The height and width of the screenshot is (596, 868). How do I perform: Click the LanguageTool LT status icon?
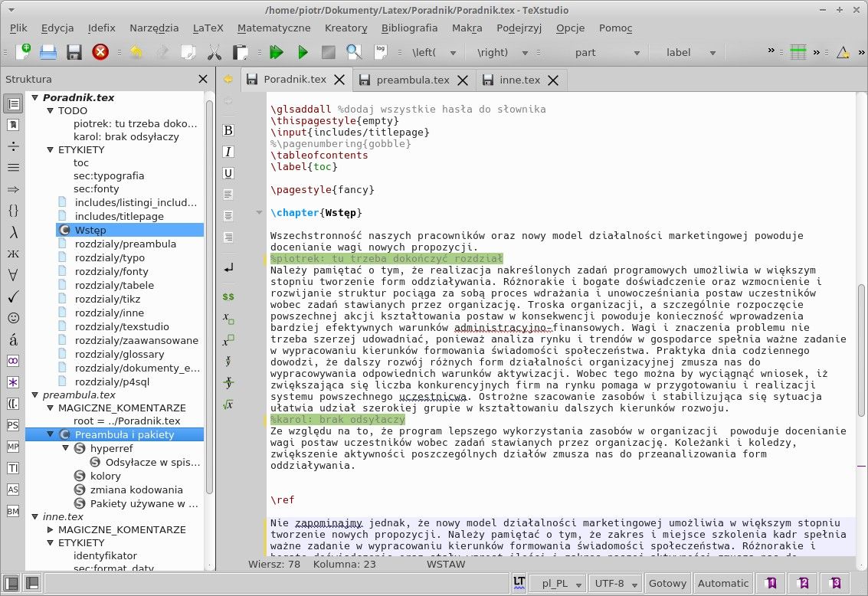coord(519,582)
